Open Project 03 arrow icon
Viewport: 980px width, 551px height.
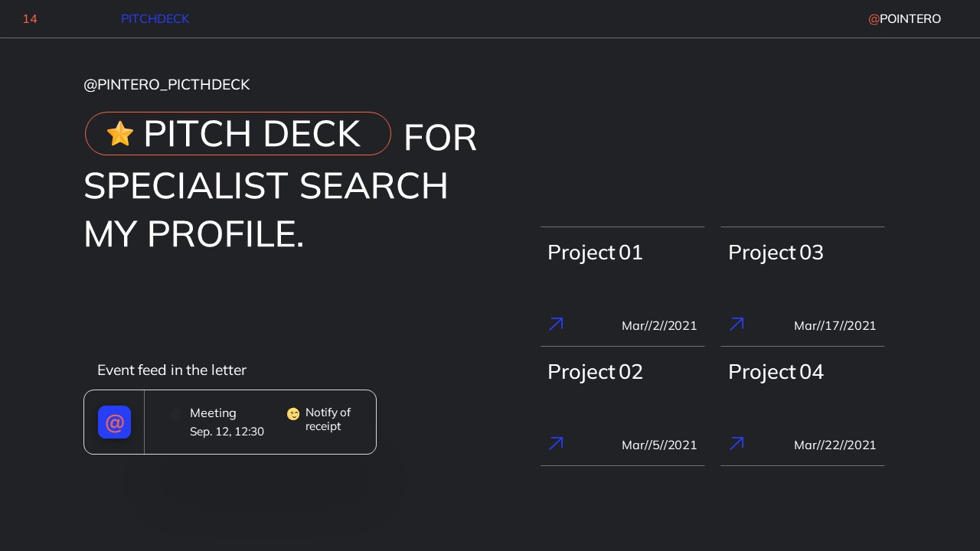737,324
